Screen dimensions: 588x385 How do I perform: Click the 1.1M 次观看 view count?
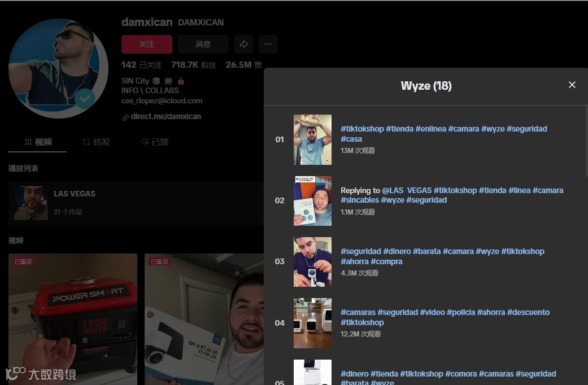[358, 212]
